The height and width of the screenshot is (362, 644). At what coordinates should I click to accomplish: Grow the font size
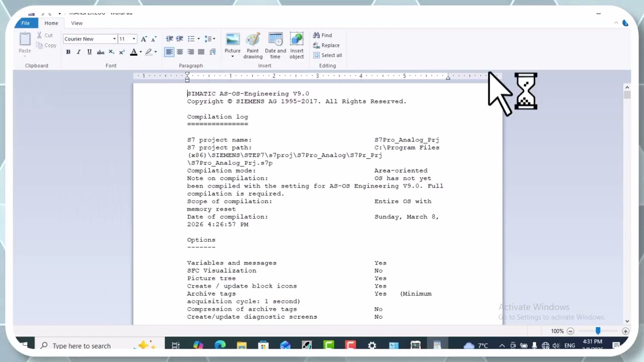144,39
